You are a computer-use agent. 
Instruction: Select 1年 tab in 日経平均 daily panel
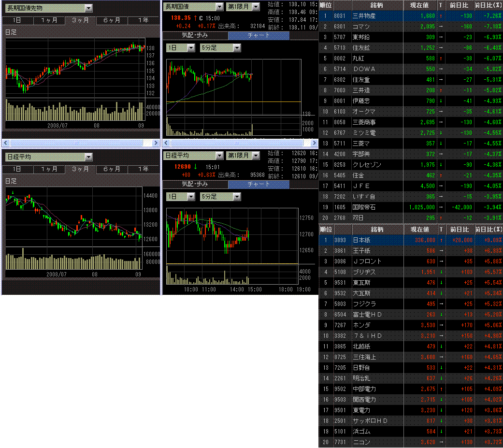coord(144,169)
